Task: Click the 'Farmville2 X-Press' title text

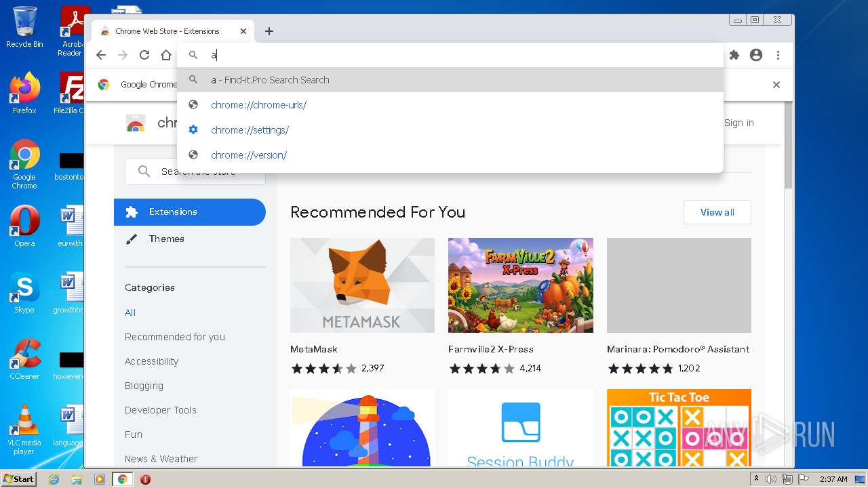Action: pyautogui.click(x=491, y=349)
